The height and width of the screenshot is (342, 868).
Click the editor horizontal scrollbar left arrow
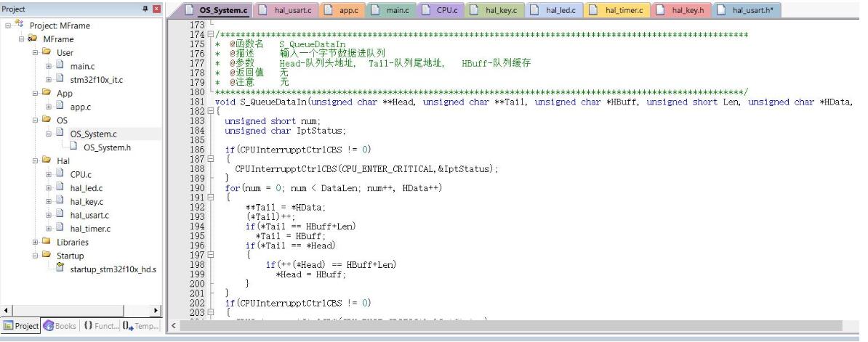click(173, 325)
